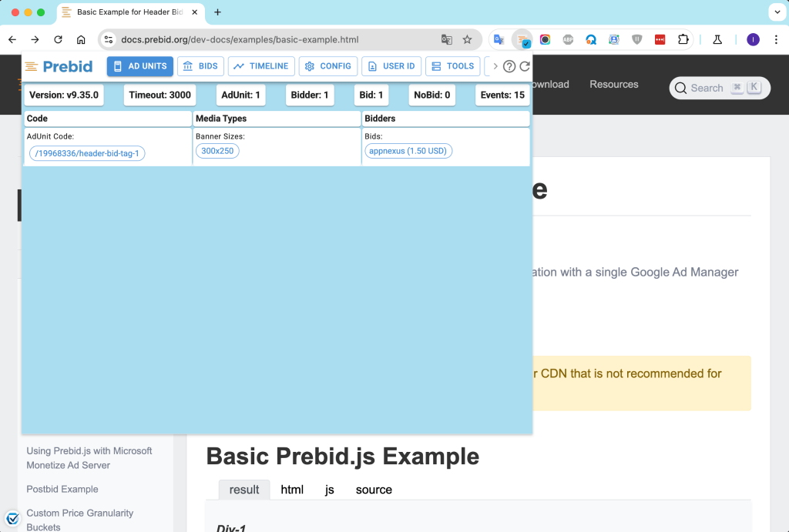The width and height of the screenshot is (789, 532).
Task: Switch to the BIDS tab
Action: (200, 66)
